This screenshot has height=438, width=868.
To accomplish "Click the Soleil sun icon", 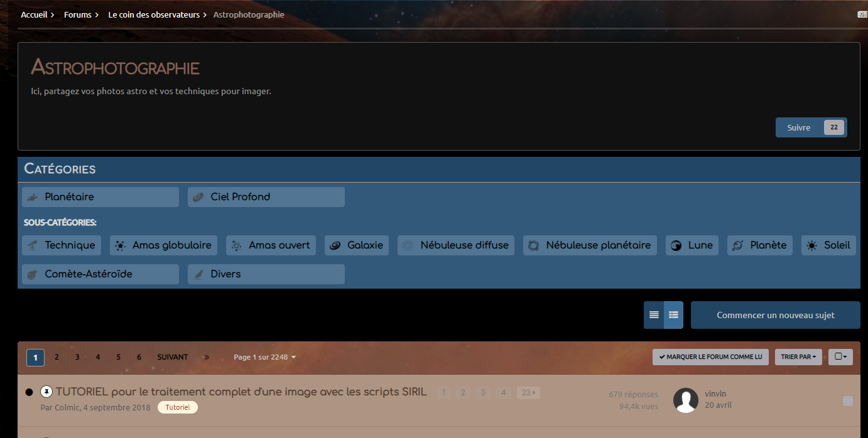I will click(811, 245).
